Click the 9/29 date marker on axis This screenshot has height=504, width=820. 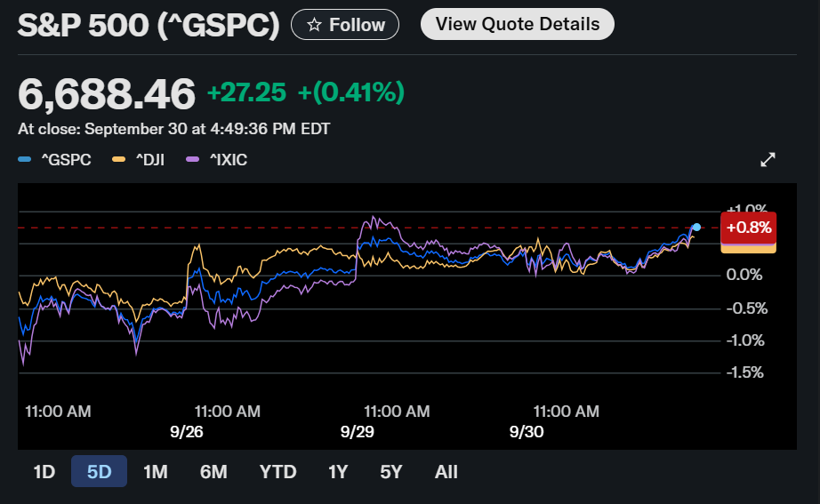(357, 432)
